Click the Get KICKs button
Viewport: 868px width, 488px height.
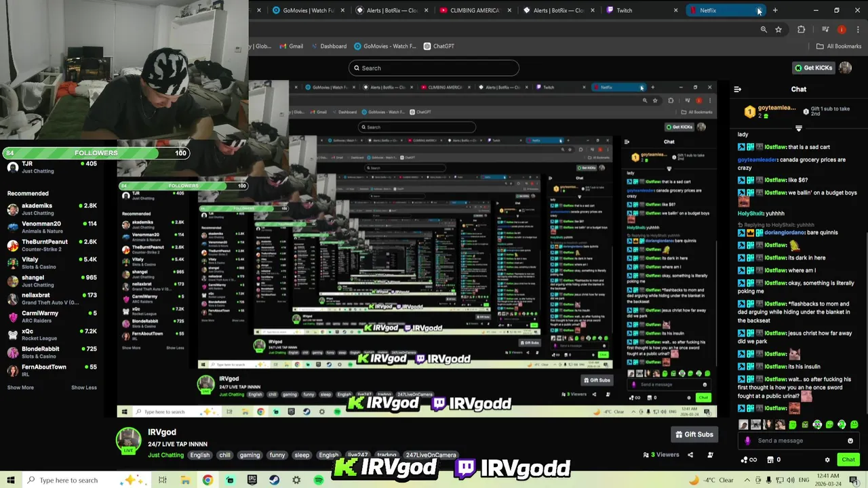point(814,68)
